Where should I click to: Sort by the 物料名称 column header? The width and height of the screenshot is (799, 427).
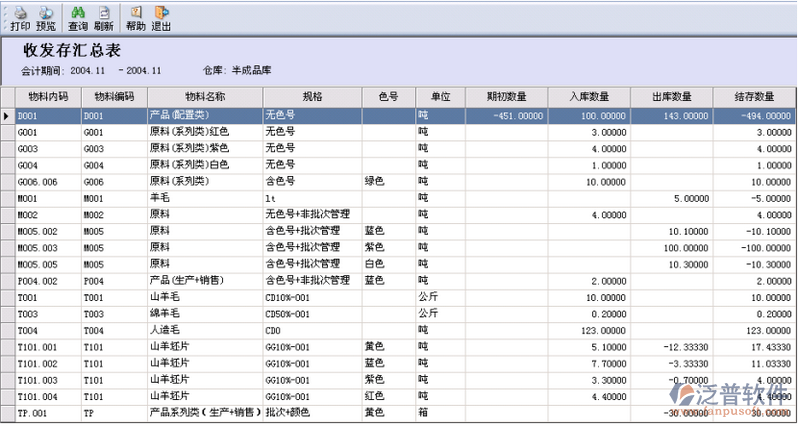[205, 98]
